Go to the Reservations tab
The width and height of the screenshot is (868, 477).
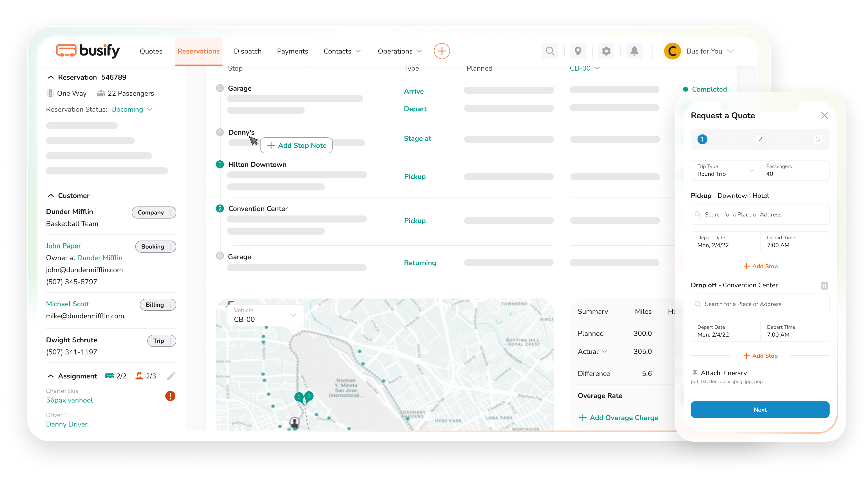pyautogui.click(x=198, y=51)
